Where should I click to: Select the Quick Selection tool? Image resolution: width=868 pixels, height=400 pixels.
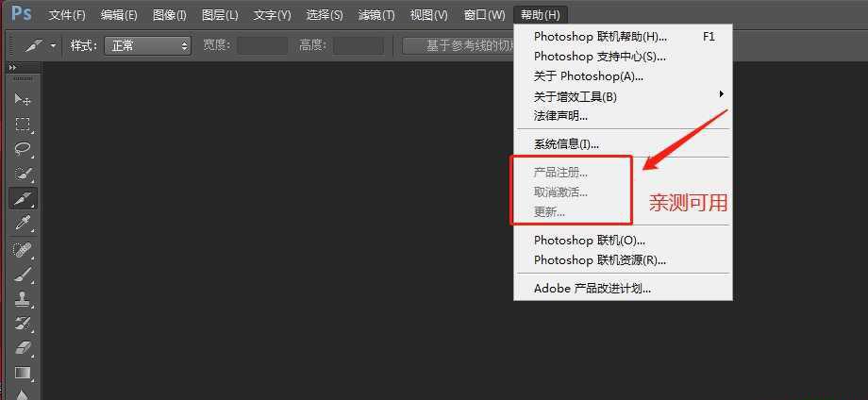pos(23,174)
